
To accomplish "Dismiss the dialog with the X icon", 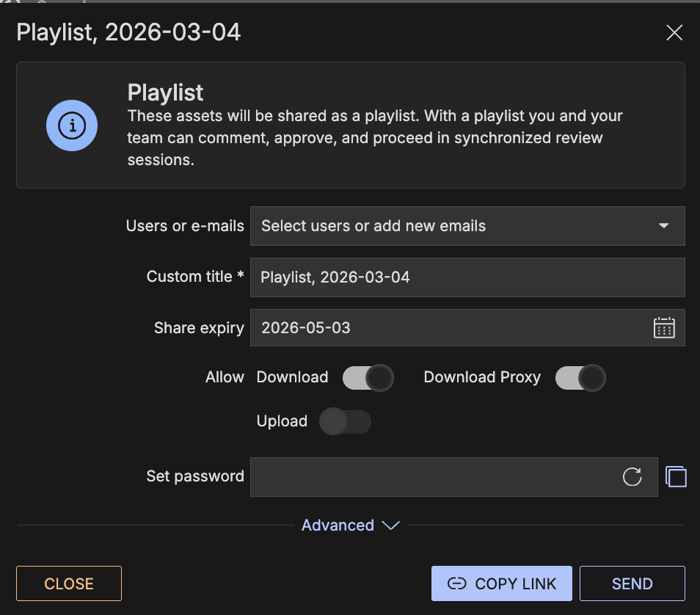I will point(674,32).
